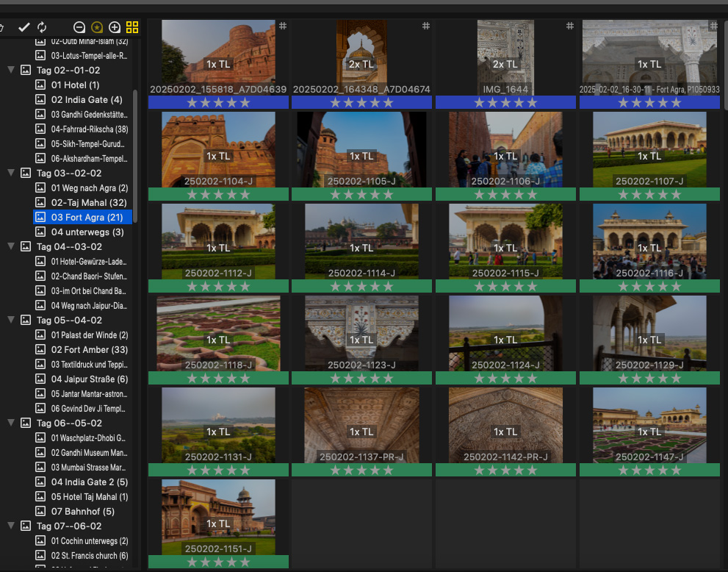Select thumbnail 250202-1131-J
The image size is (728, 572).
click(218, 426)
